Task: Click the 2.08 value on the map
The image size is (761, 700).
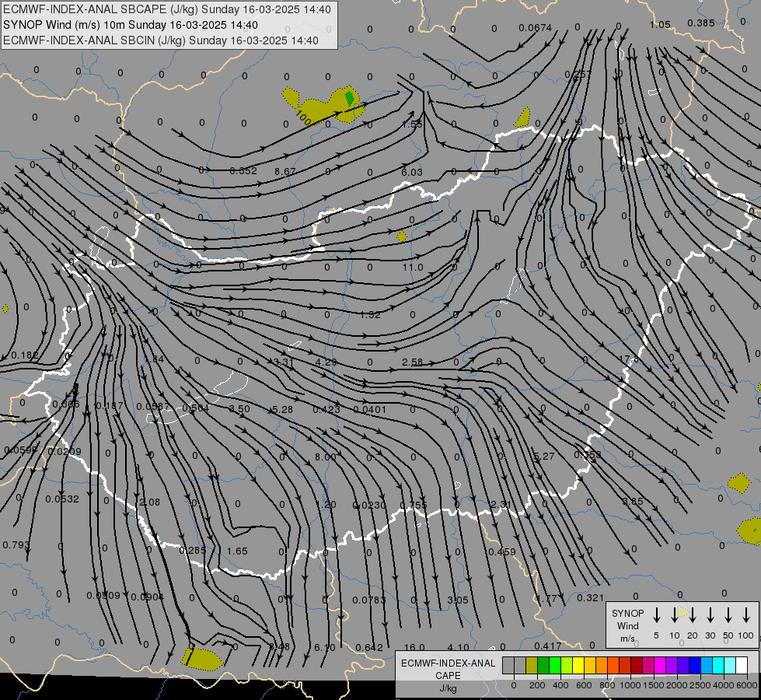Action: pyautogui.click(x=149, y=502)
